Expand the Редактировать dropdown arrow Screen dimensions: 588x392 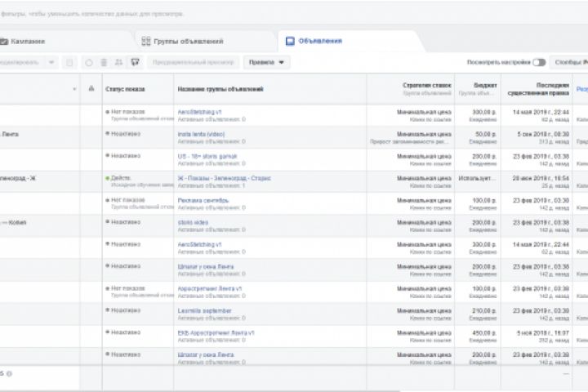point(52,62)
